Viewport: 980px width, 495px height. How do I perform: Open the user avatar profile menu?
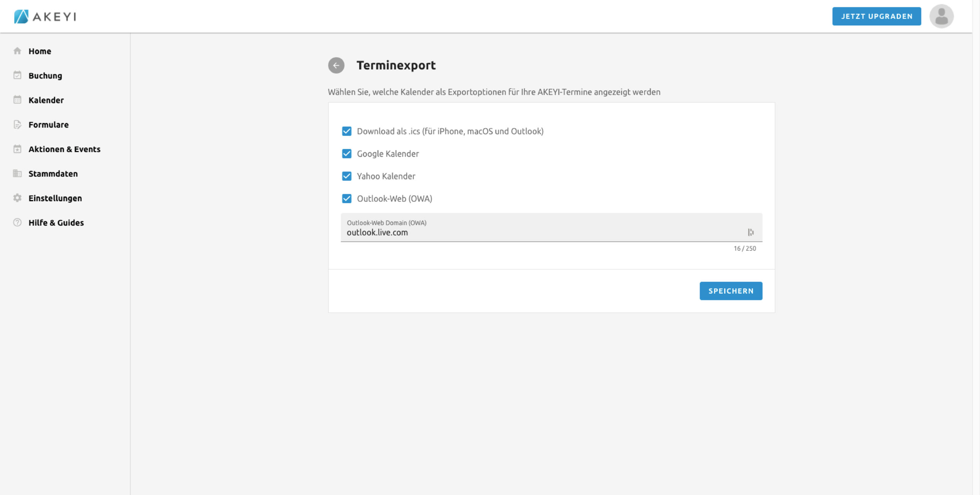tap(941, 16)
